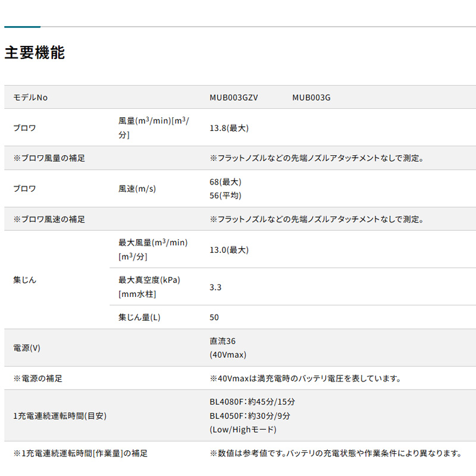Screen dimensions: 476x476
Task: Click the 集じん category label
Action: (x=25, y=280)
